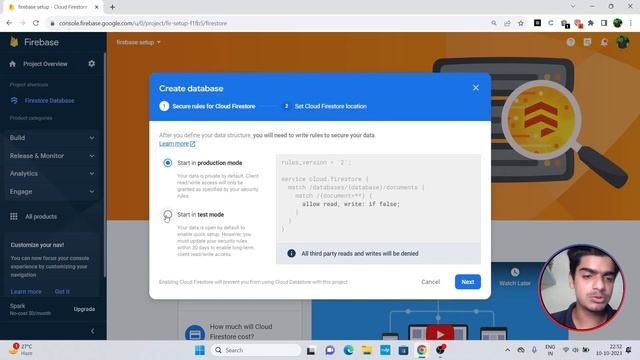Reload the page

(36, 23)
